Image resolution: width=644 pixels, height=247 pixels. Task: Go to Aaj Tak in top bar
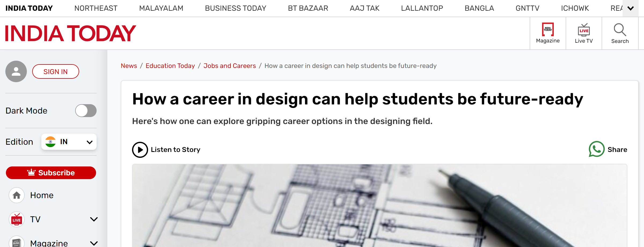(x=364, y=8)
